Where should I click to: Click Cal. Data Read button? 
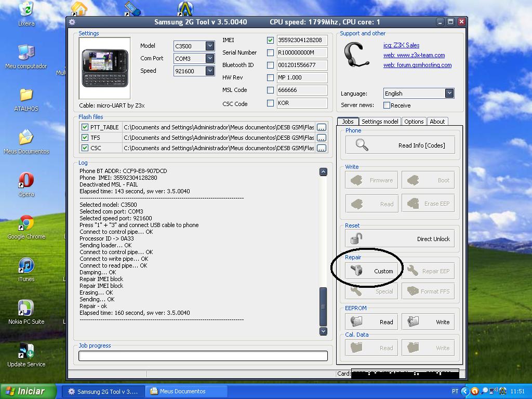point(371,348)
